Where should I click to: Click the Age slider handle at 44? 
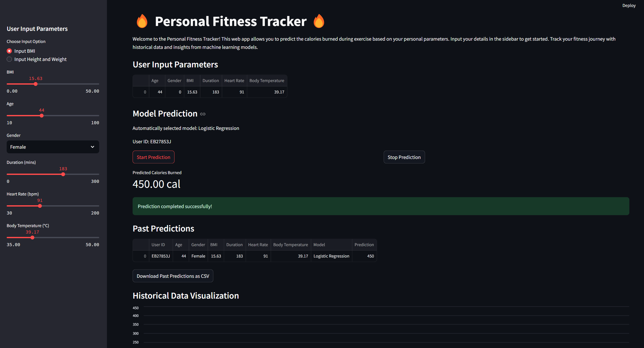click(42, 116)
